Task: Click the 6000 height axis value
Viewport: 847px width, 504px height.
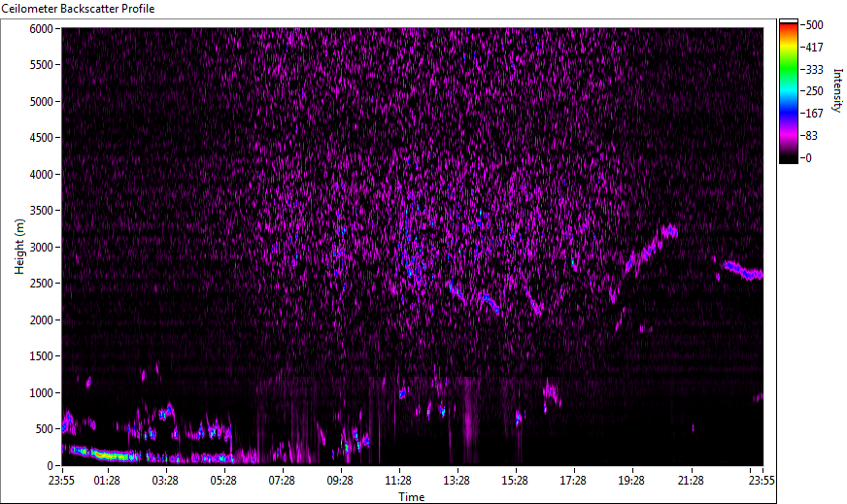Action: [x=41, y=28]
